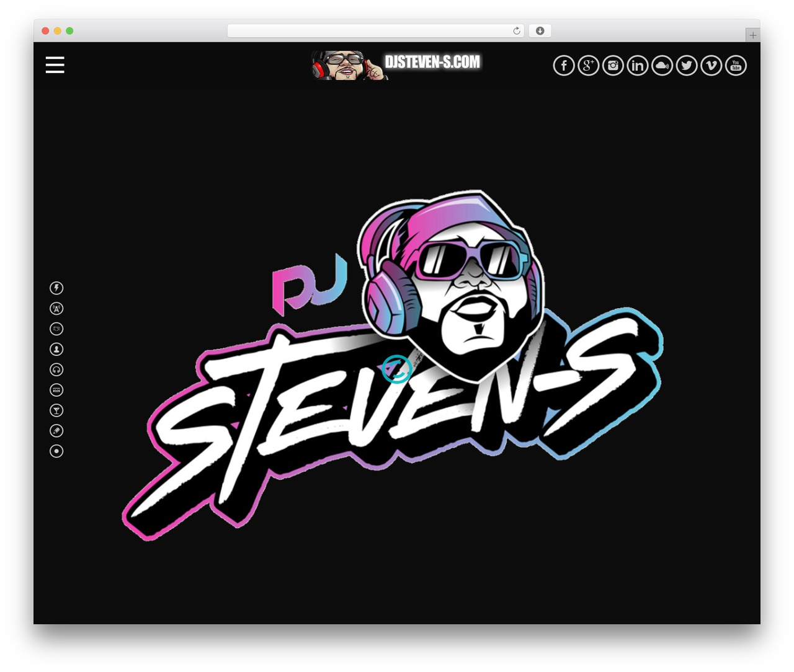Jump to the camera section

[x=56, y=329]
